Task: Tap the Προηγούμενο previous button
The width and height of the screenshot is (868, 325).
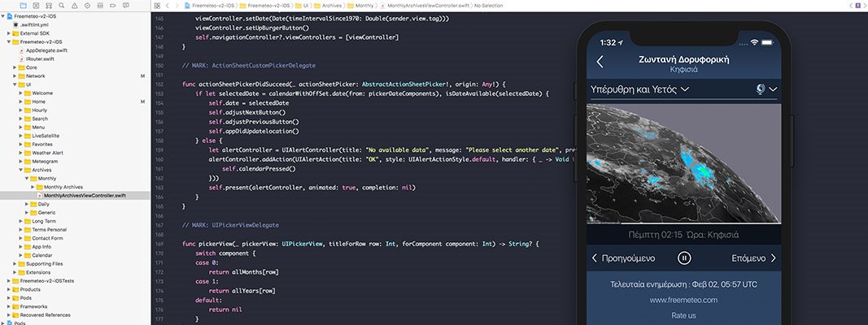Action: click(624, 258)
